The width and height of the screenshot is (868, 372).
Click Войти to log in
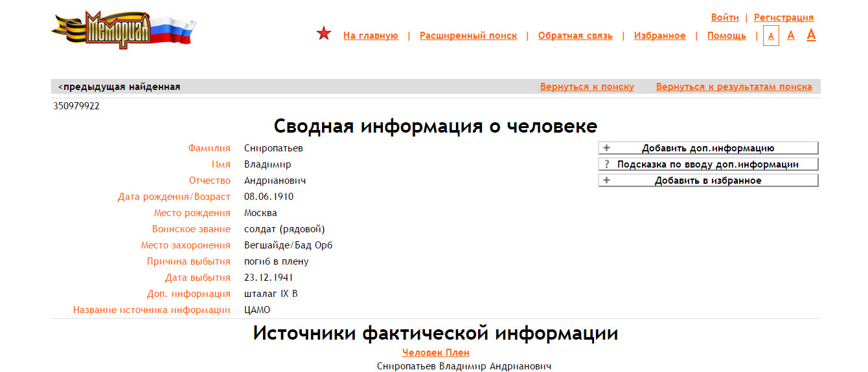click(x=725, y=17)
